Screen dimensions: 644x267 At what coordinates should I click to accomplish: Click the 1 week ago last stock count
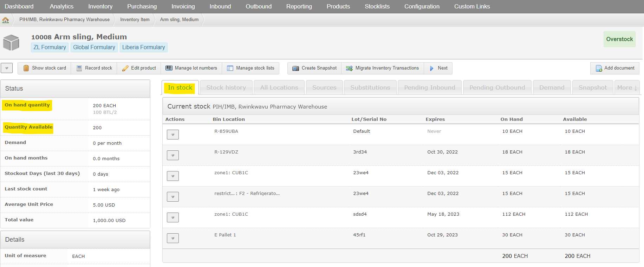pos(106,190)
